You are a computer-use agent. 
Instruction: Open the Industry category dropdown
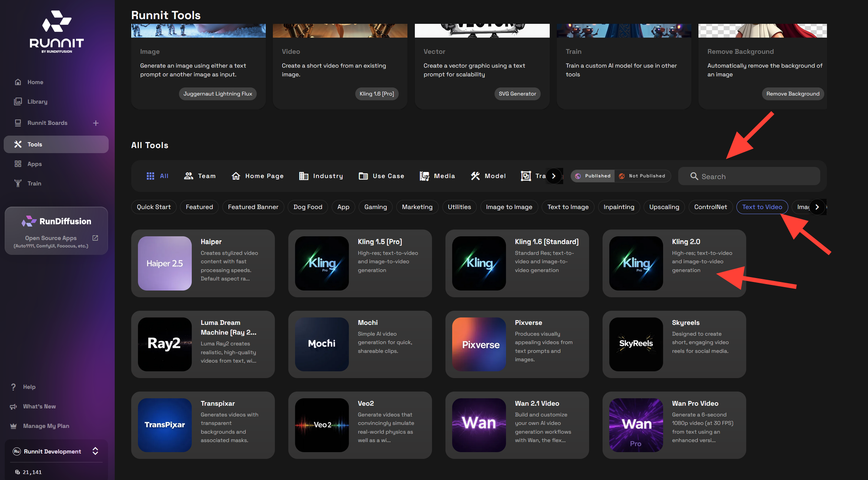pos(321,176)
